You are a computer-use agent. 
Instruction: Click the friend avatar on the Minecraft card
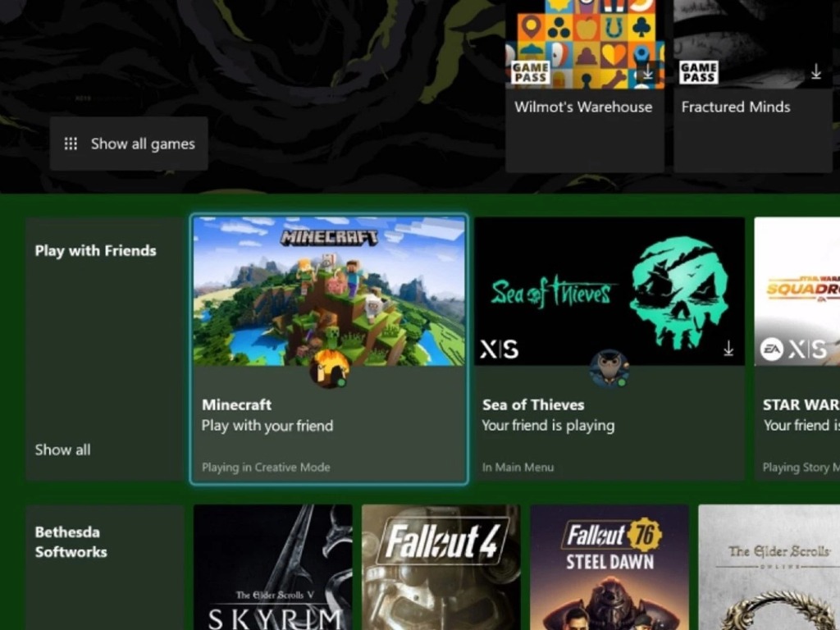coord(328,368)
